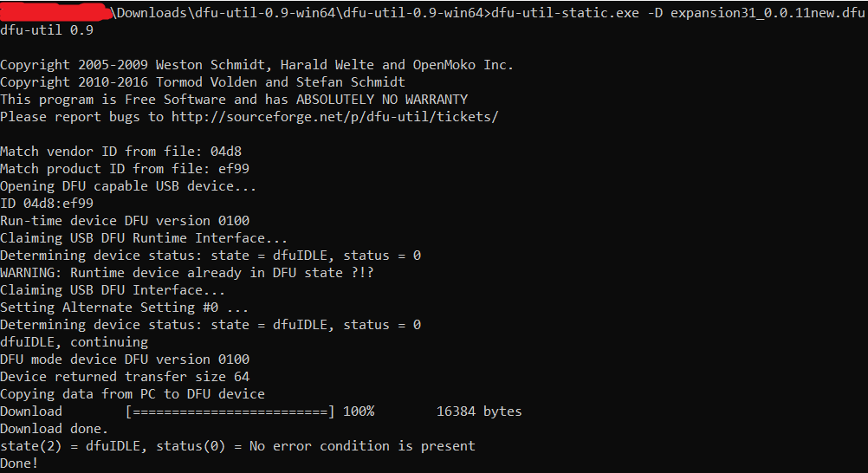
Task: Click the "Match product ID" line
Action: 125,169
